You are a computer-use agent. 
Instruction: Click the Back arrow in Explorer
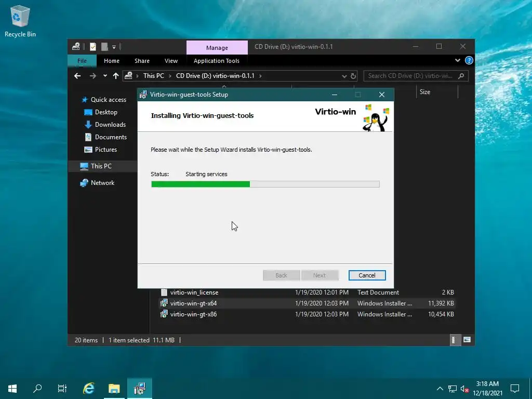point(77,76)
